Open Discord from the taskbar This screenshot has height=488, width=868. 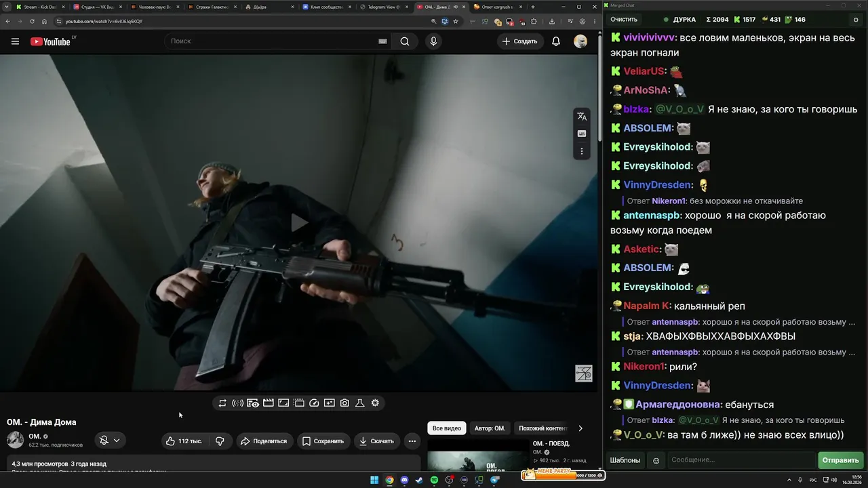(x=404, y=481)
